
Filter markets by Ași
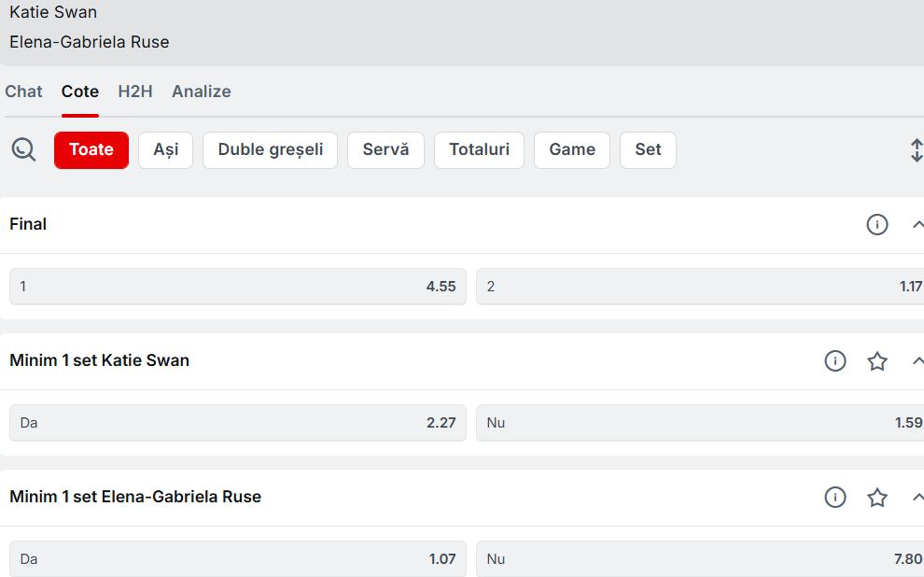pyautogui.click(x=165, y=150)
